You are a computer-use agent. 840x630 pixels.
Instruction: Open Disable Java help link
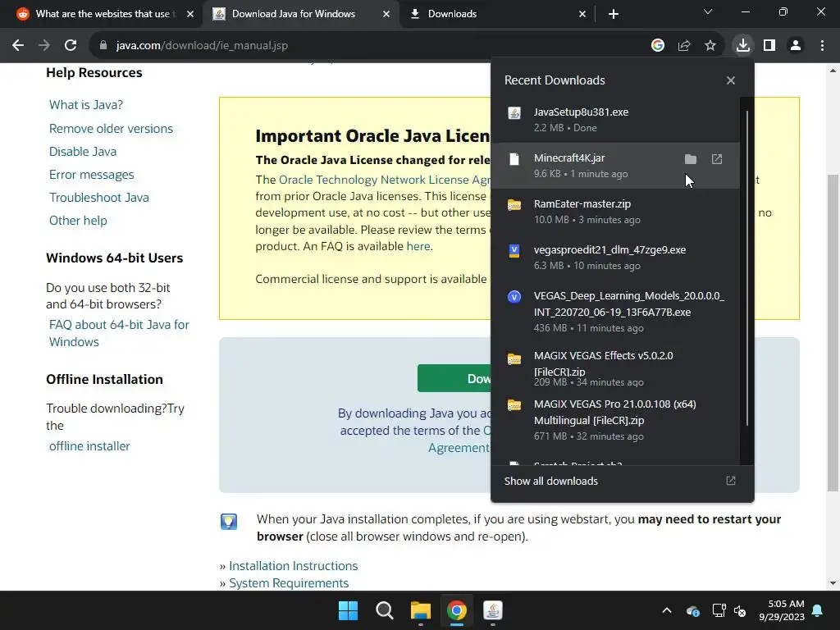coord(83,152)
